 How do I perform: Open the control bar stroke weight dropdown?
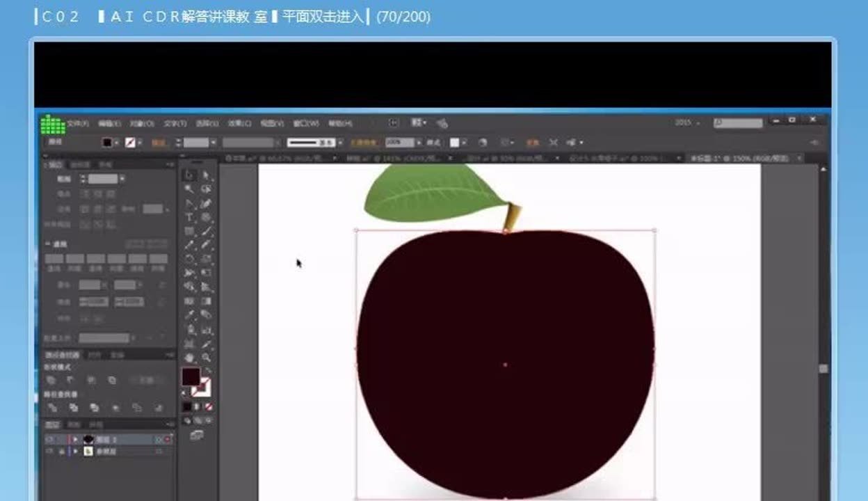coord(213,143)
